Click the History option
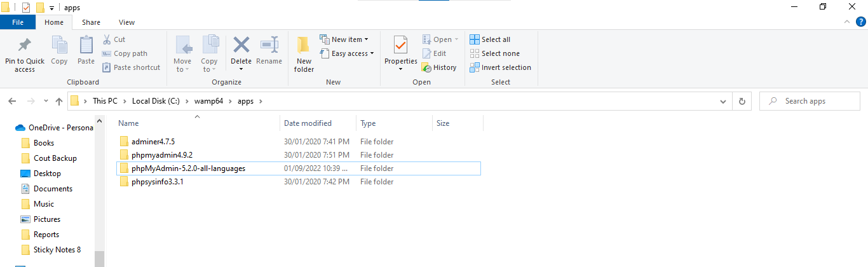 pyautogui.click(x=439, y=67)
